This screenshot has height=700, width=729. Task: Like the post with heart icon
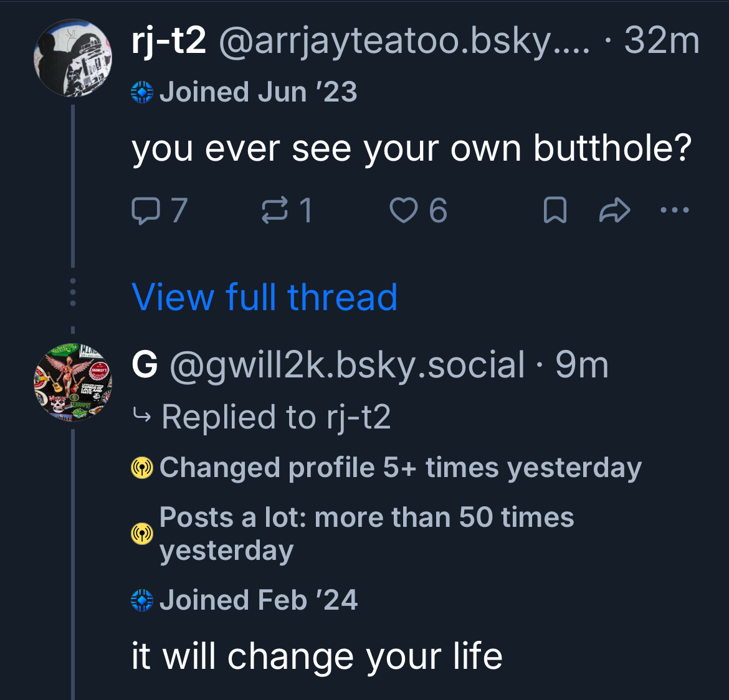point(403,210)
